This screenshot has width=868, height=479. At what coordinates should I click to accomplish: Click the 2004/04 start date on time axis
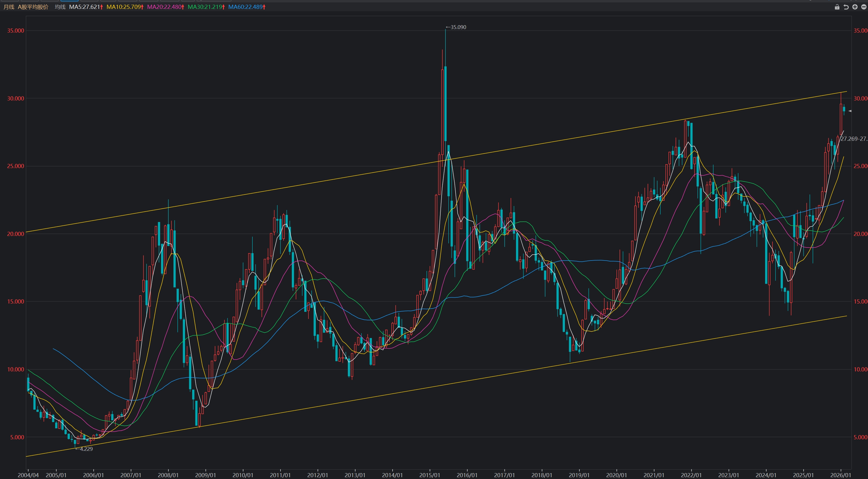28,475
